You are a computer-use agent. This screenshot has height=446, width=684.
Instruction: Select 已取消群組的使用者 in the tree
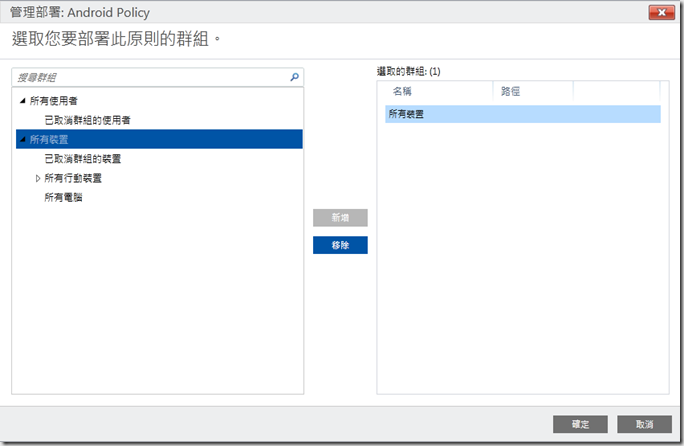coord(87,120)
